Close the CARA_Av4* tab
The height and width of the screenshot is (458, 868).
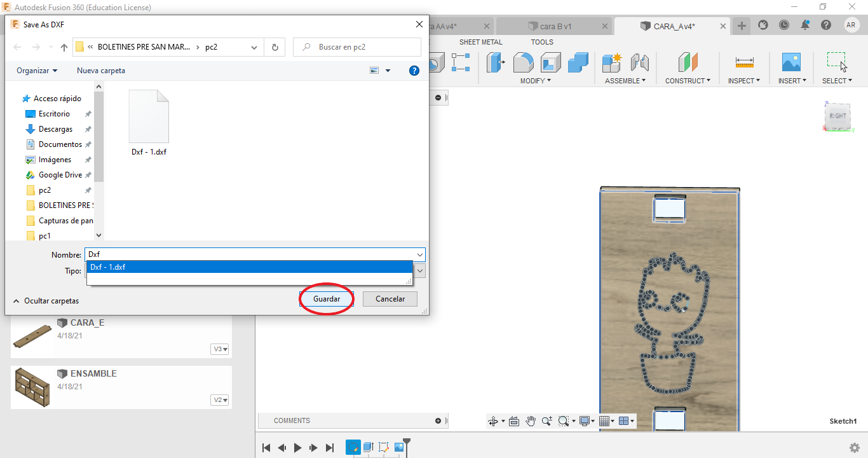[x=723, y=26]
